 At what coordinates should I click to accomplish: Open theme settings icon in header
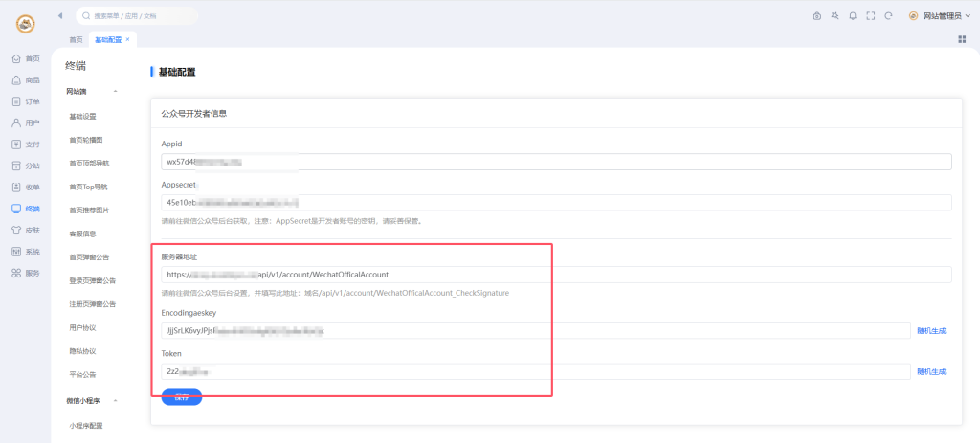(x=835, y=16)
